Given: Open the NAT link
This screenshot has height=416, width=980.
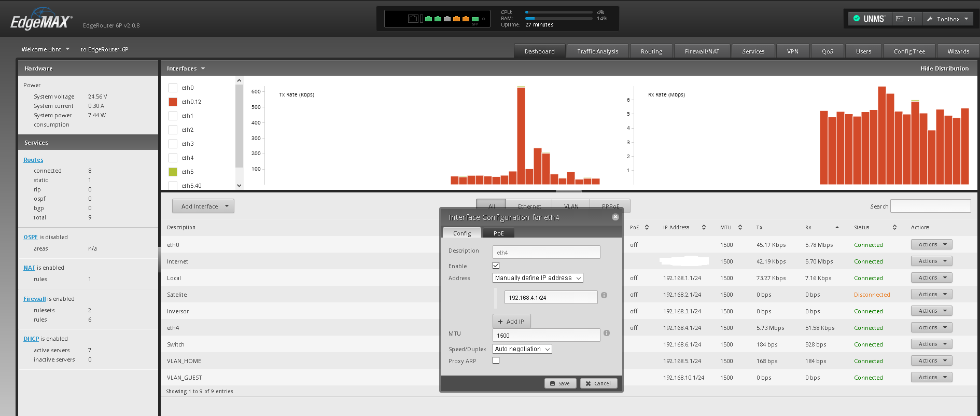Looking at the screenshot, I should (29, 268).
